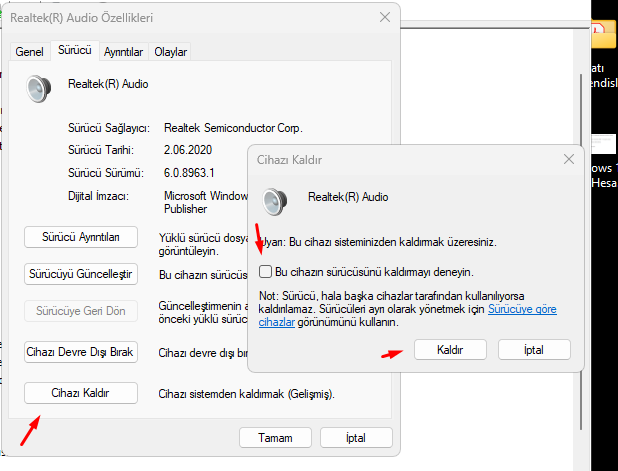
Task: Click speaker icon in properties window
Action: pyautogui.click(x=39, y=89)
